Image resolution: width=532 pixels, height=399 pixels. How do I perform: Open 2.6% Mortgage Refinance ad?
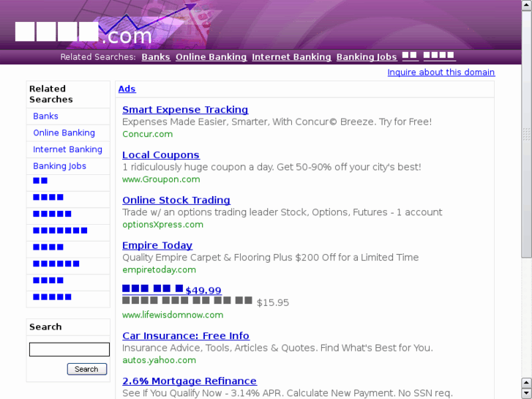pos(190,381)
